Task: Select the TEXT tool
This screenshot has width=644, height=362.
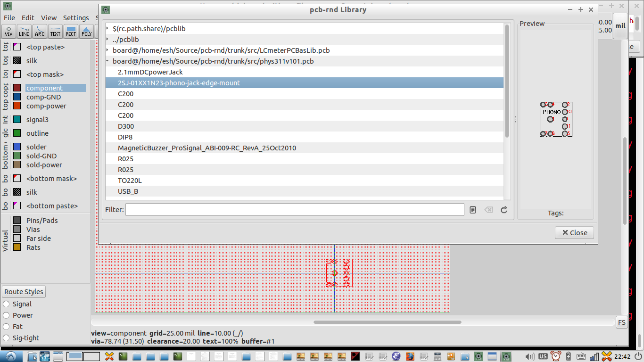Action: coord(55,31)
